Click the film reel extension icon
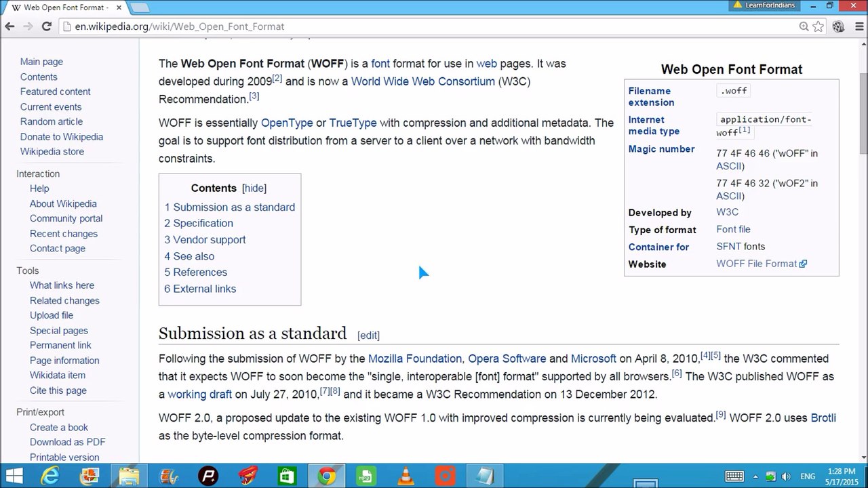This screenshot has width=868, height=488. coord(838,26)
